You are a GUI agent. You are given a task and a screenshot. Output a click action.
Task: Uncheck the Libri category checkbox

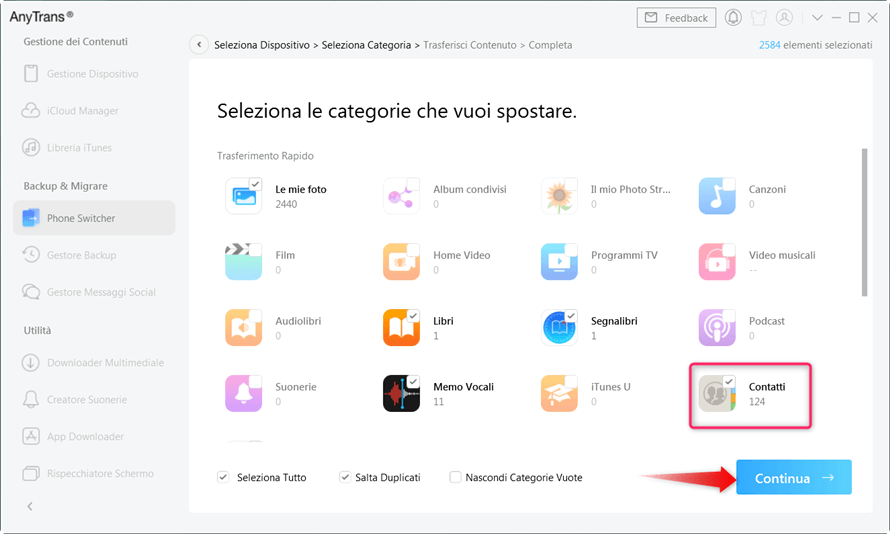coord(413,316)
